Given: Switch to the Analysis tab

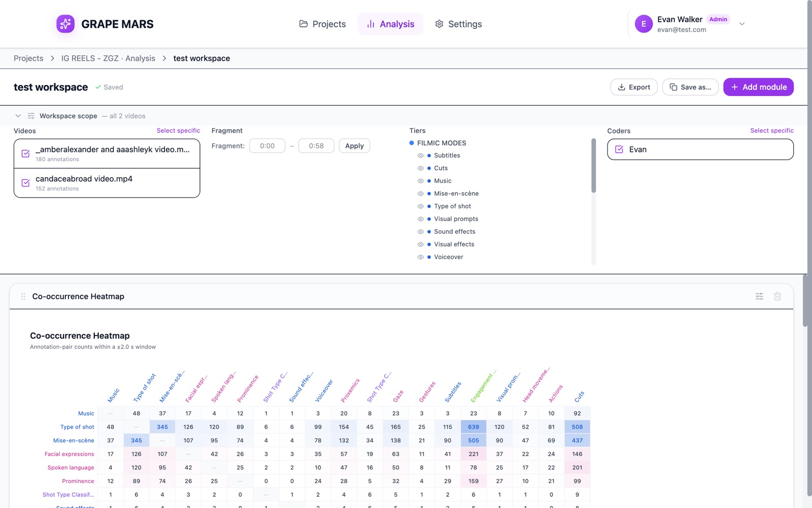Looking at the screenshot, I should pyautogui.click(x=390, y=24).
